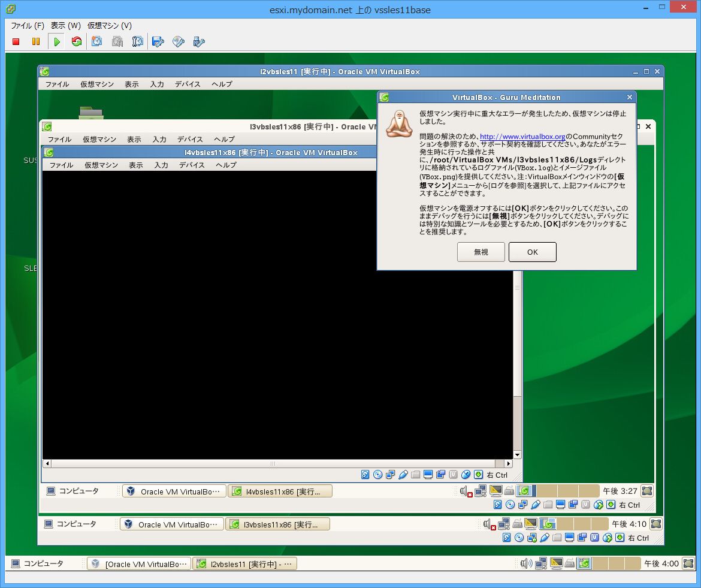Viewport: 701px width, 588px height.
Task: Click volume icon beside 午後 4:00 clock
Action: point(526,564)
